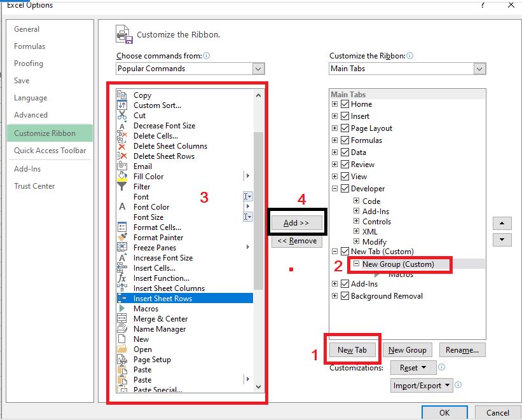This screenshot has height=420, width=522.
Task: Open the Import/Export dropdown
Action: (422, 386)
